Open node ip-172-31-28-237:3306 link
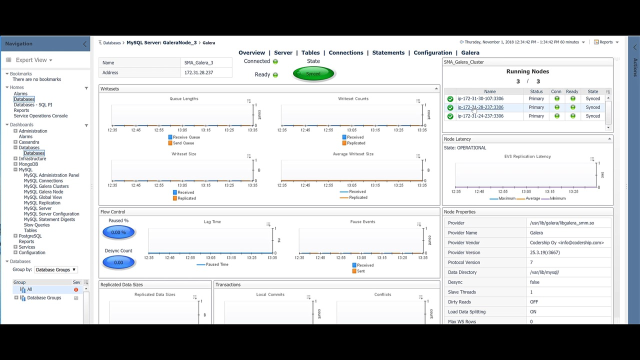This screenshot has width=640, height=360. [480, 107]
